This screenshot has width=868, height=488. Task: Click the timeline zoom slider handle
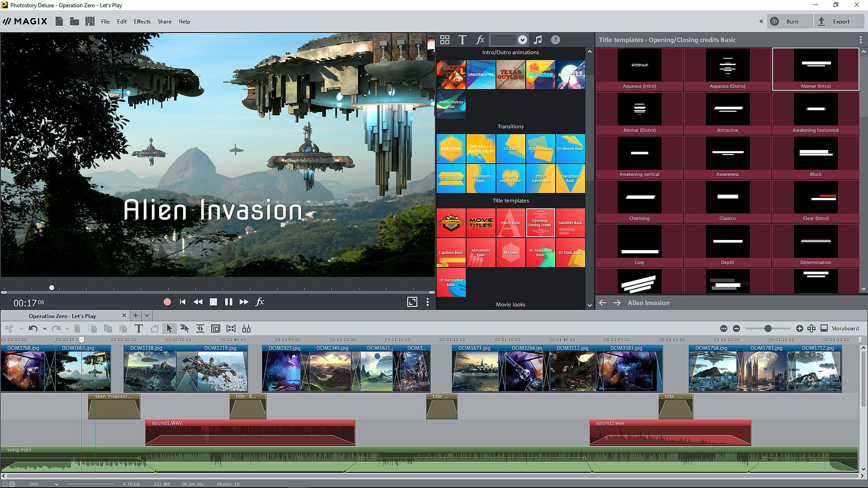(x=768, y=328)
